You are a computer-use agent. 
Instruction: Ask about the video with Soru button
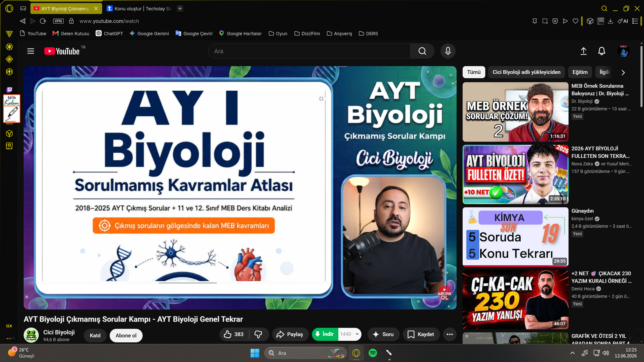point(383,334)
